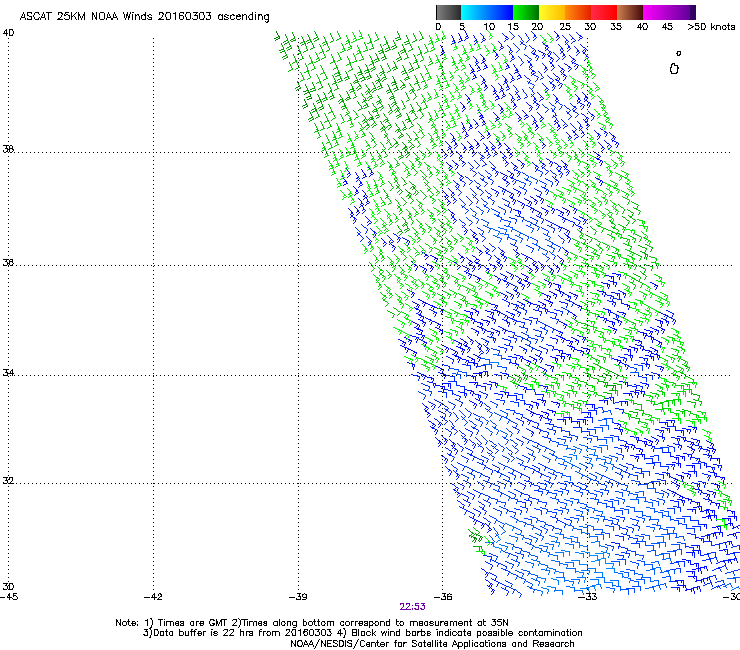Screen dimensions: 740x650
Task: Click the purple '22:53' pass time stamp
Action: (412, 607)
